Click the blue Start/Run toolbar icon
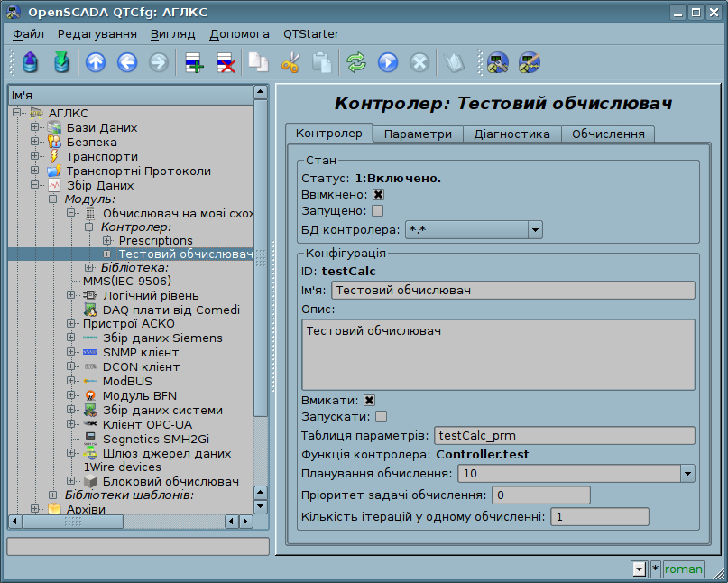This screenshot has width=728, height=583. point(388,62)
